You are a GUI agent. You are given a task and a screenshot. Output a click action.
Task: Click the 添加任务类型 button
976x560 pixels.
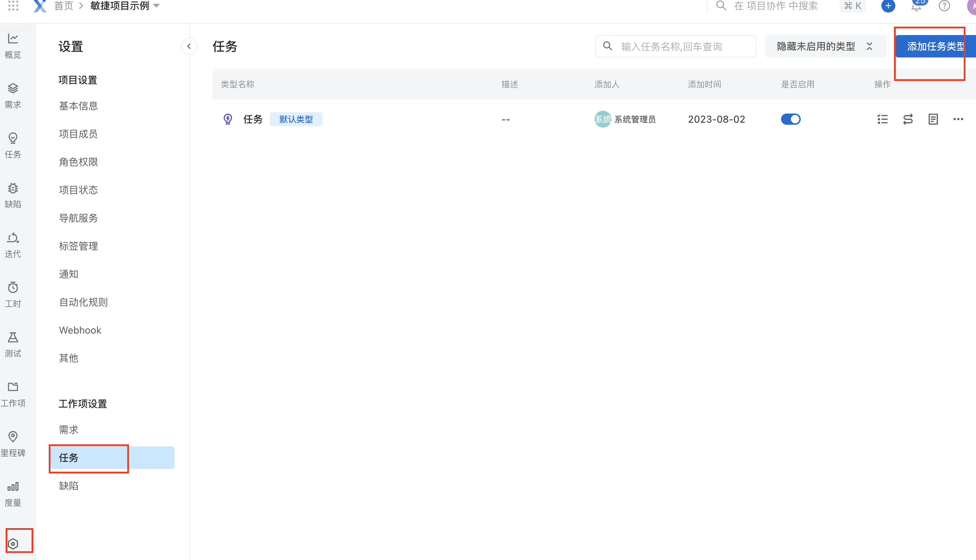935,47
